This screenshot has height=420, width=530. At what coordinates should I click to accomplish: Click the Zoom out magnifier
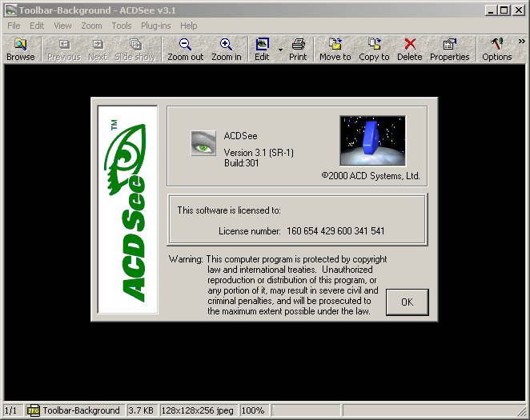[185, 50]
